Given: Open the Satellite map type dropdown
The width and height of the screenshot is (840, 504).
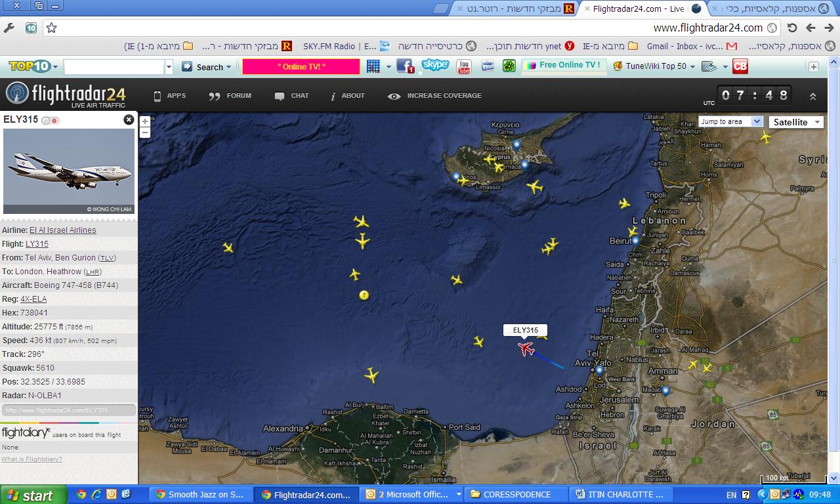Looking at the screenshot, I should pos(797,122).
